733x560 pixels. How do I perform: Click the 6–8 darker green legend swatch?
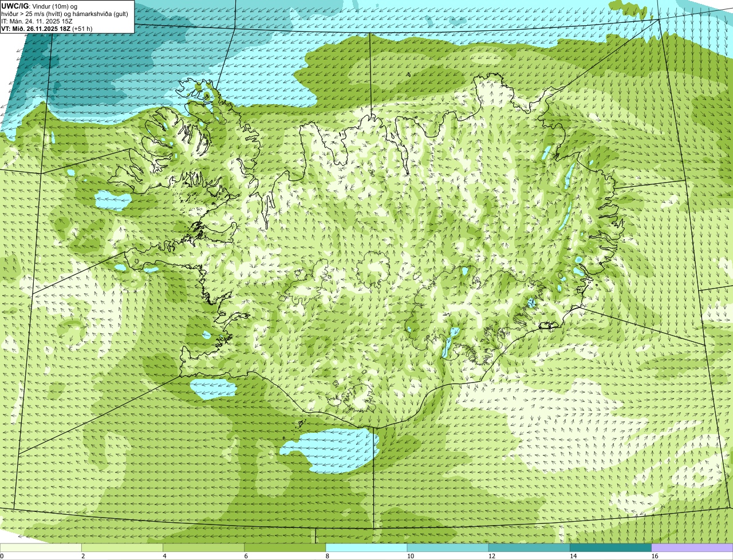[x=285, y=548]
